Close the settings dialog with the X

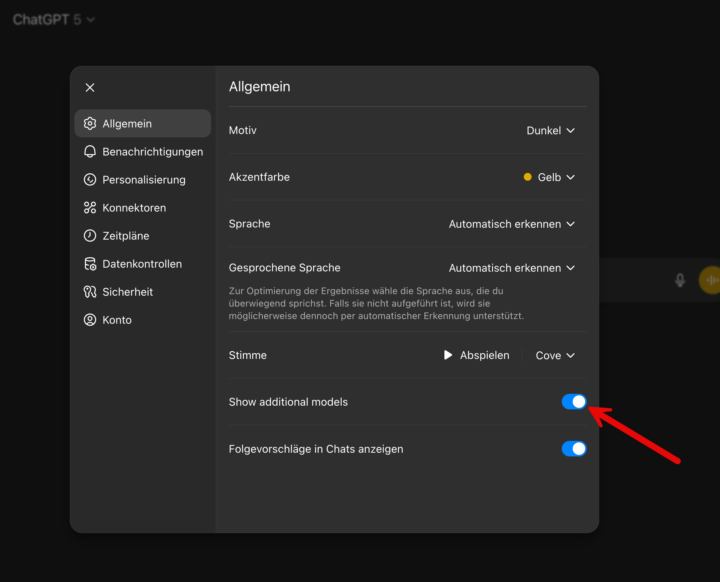click(x=90, y=87)
